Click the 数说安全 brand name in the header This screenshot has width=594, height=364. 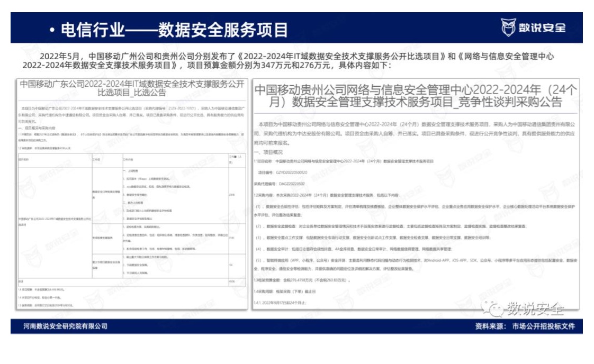click(x=542, y=28)
